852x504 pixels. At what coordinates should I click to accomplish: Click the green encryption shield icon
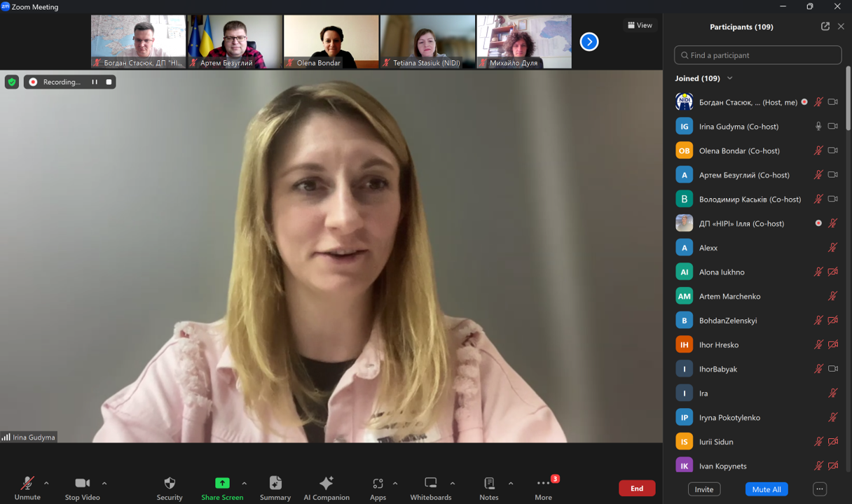(12, 82)
